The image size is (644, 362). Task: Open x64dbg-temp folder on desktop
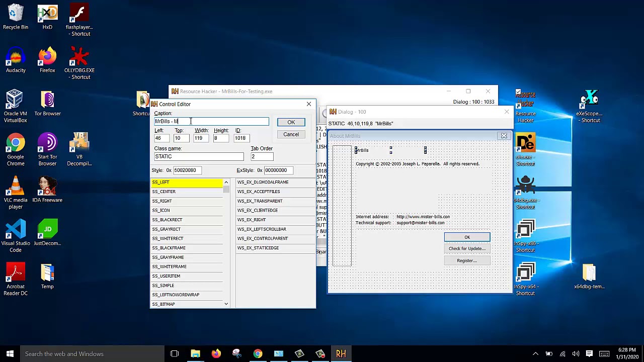click(x=589, y=277)
